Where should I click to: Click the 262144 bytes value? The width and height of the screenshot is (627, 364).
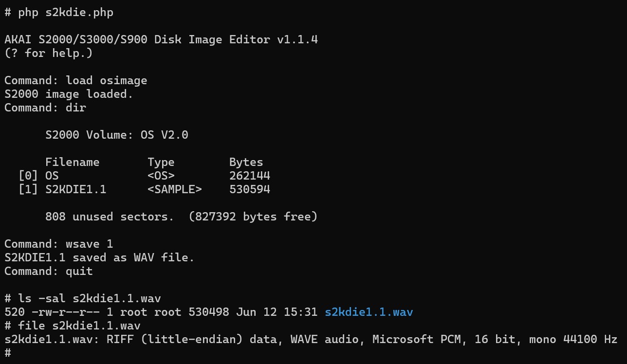pyautogui.click(x=250, y=176)
